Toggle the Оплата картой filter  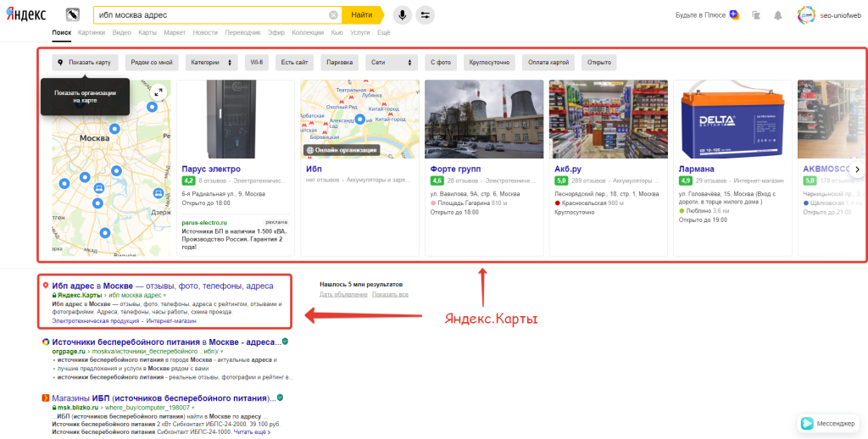point(548,63)
